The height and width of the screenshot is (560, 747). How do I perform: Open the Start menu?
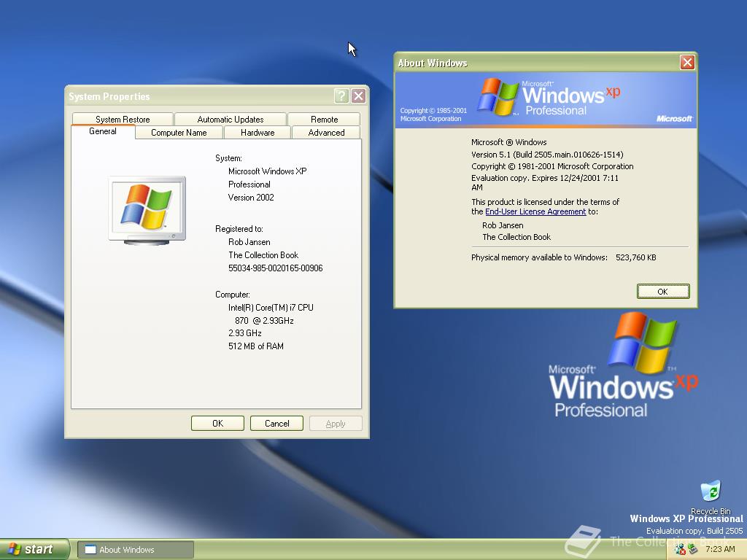pos(34,549)
